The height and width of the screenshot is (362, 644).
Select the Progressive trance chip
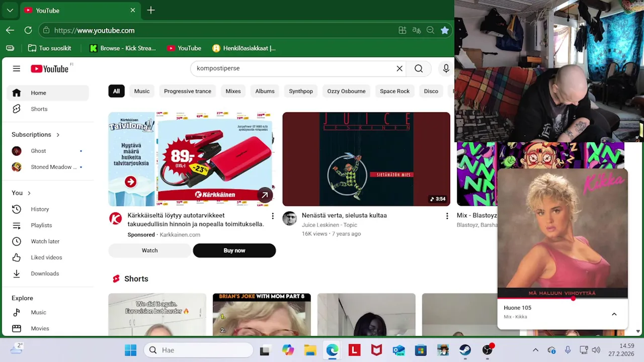coord(188,91)
